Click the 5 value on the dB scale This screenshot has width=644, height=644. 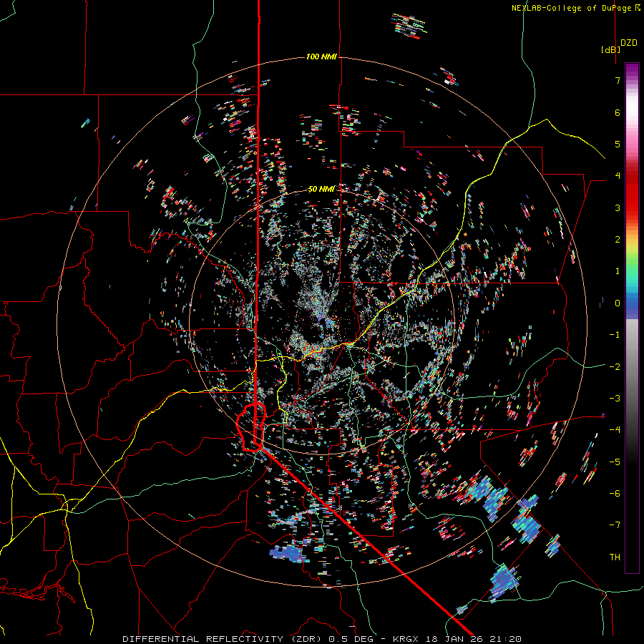pos(618,144)
